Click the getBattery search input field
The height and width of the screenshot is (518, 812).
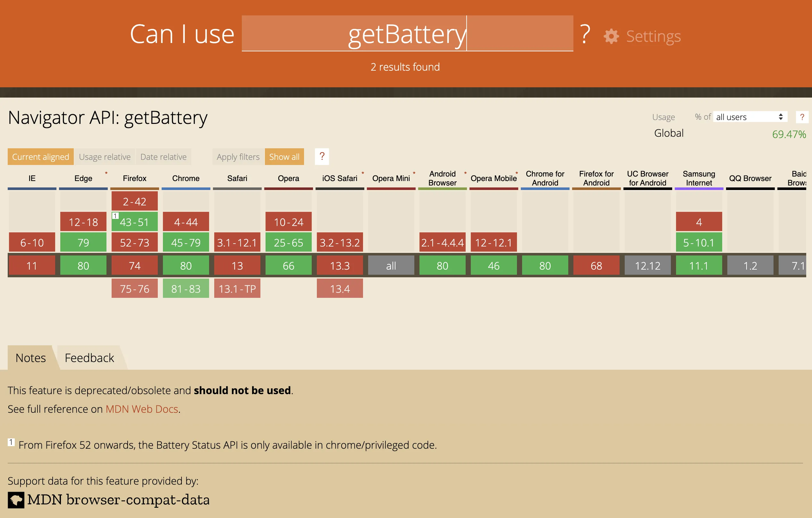(407, 33)
